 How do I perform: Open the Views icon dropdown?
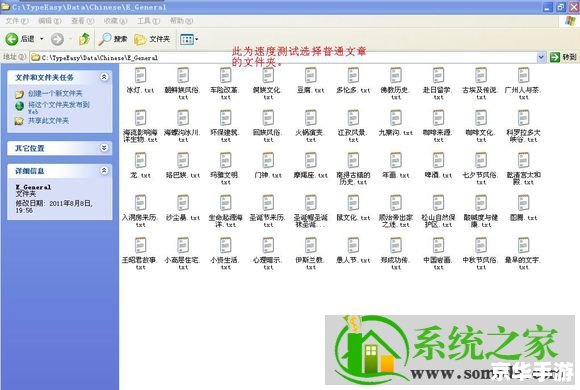189,39
